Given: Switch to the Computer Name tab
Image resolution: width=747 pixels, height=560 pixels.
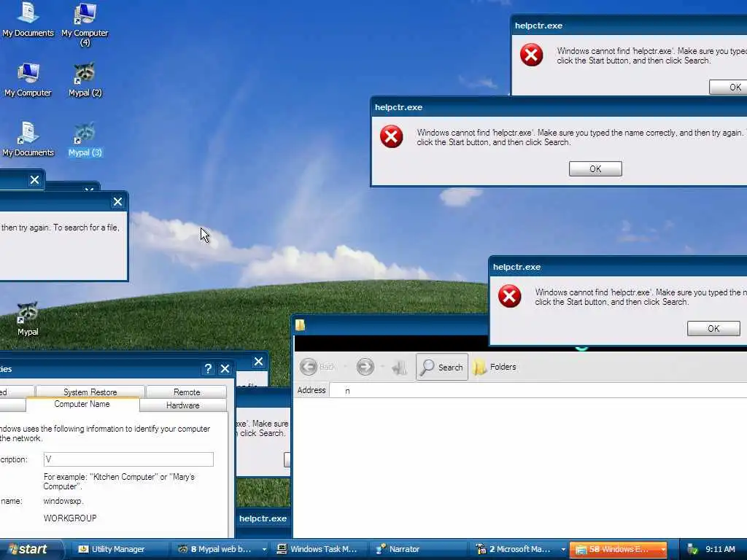Looking at the screenshot, I should (82, 404).
